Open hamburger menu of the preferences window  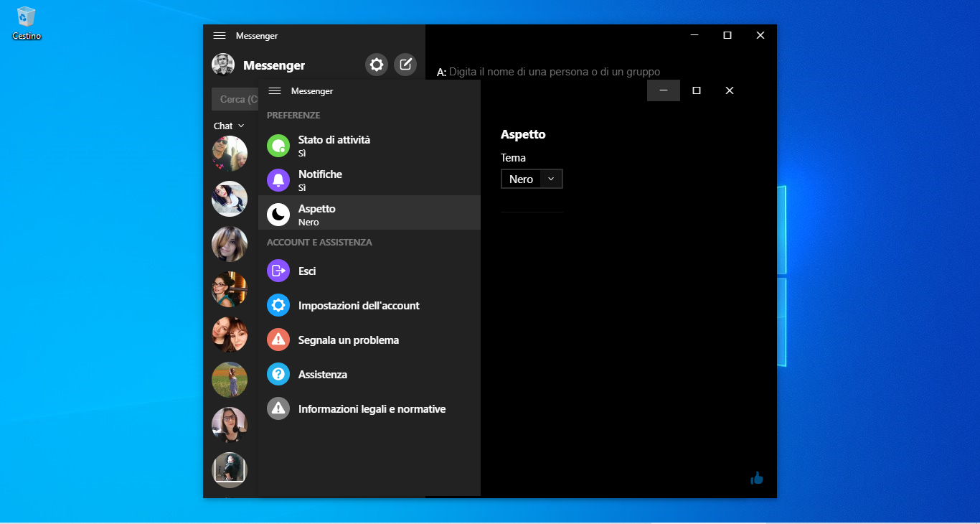tap(274, 91)
